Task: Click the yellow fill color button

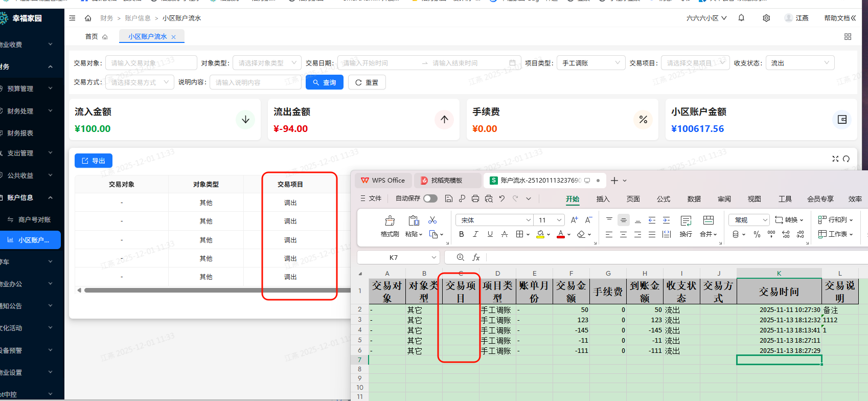Action: 540,234
